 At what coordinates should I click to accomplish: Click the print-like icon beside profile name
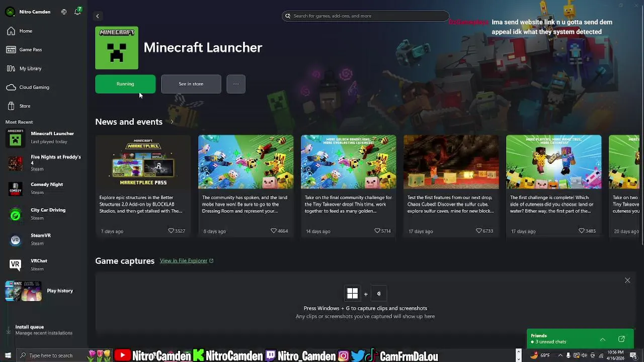[x=64, y=12]
